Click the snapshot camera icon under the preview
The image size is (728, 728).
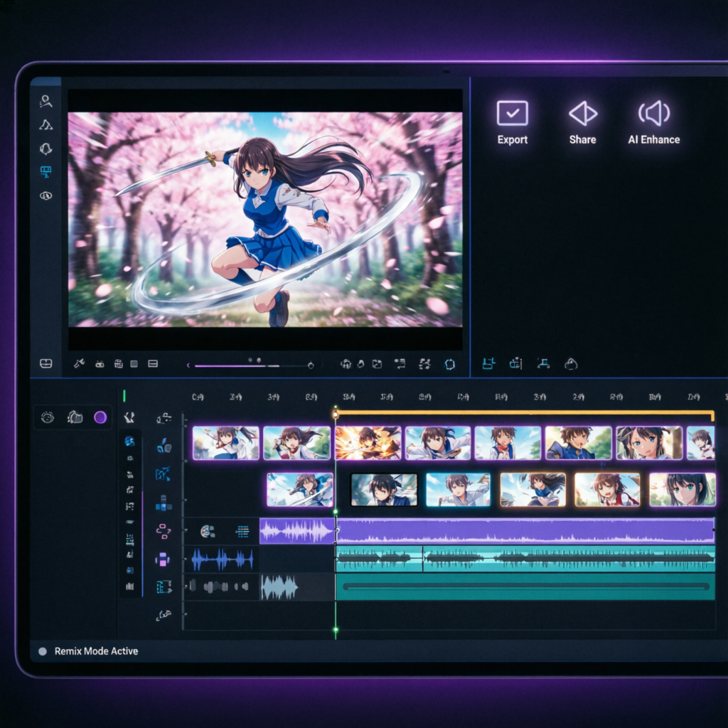(100, 363)
